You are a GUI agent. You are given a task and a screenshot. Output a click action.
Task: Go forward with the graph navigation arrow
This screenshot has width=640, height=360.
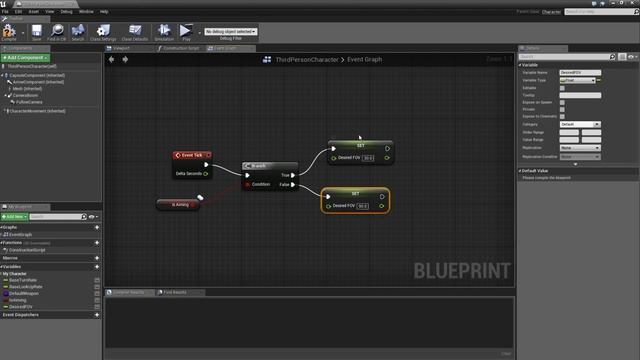click(x=125, y=60)
